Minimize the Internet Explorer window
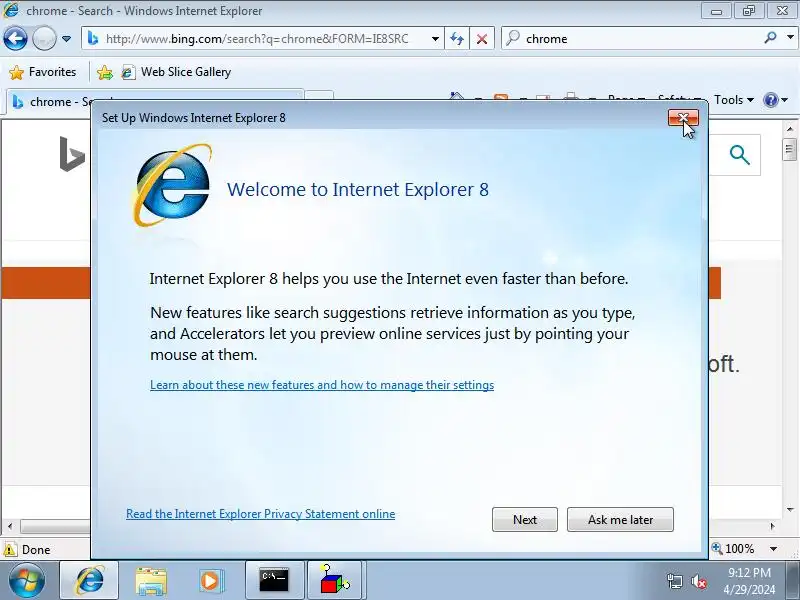Image resolution: width=800 pixels, height=600 pixels. tap(716, 11)
